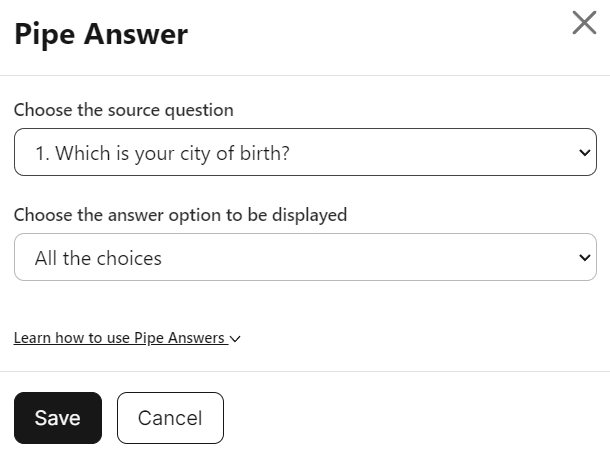Confirm changes with the black Save button
The image size is (610, 455).
pos(58,418)
